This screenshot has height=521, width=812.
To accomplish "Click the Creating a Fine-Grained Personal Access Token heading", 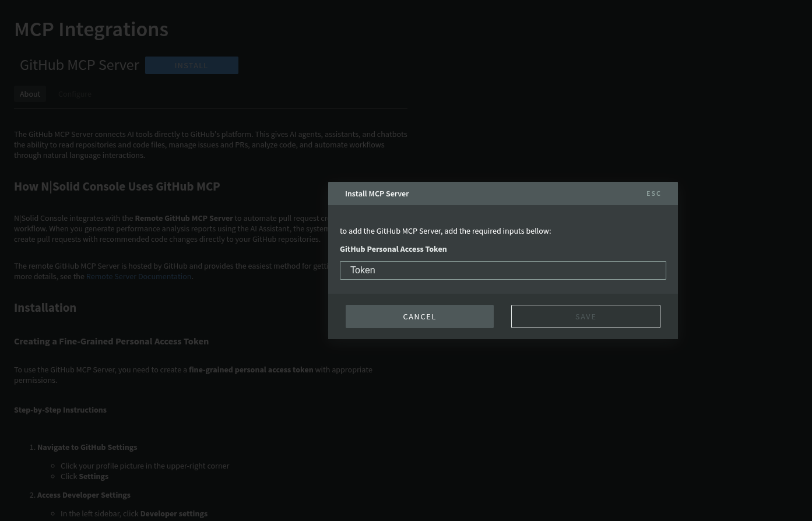I will coord(111,341).
